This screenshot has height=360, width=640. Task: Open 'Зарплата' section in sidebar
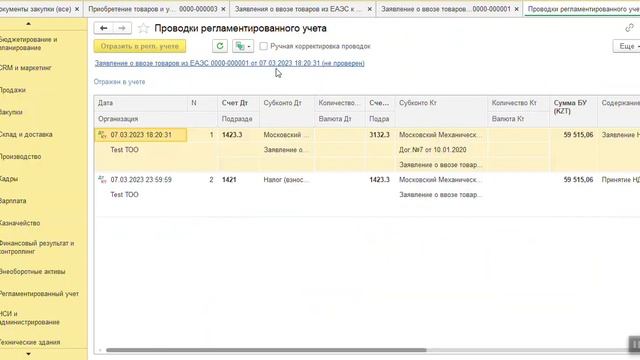tap(13, 201)
